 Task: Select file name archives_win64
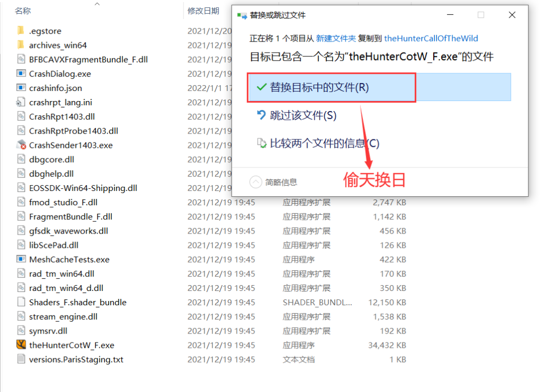point(57,45)
